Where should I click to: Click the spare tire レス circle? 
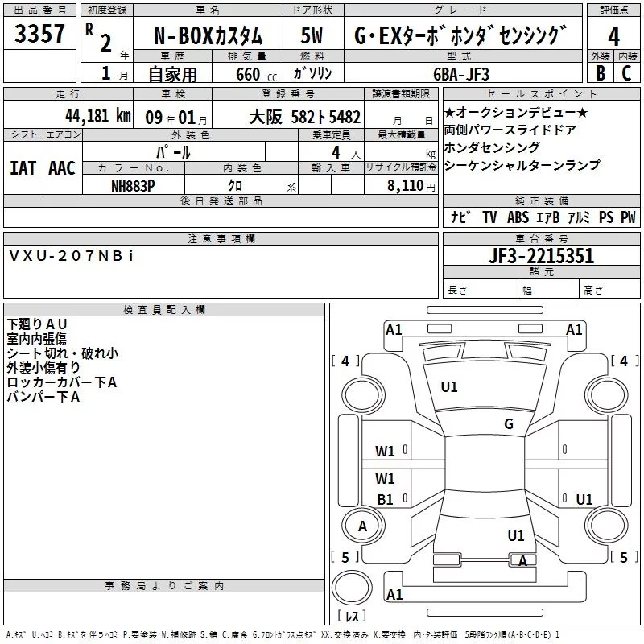[352, 587]
